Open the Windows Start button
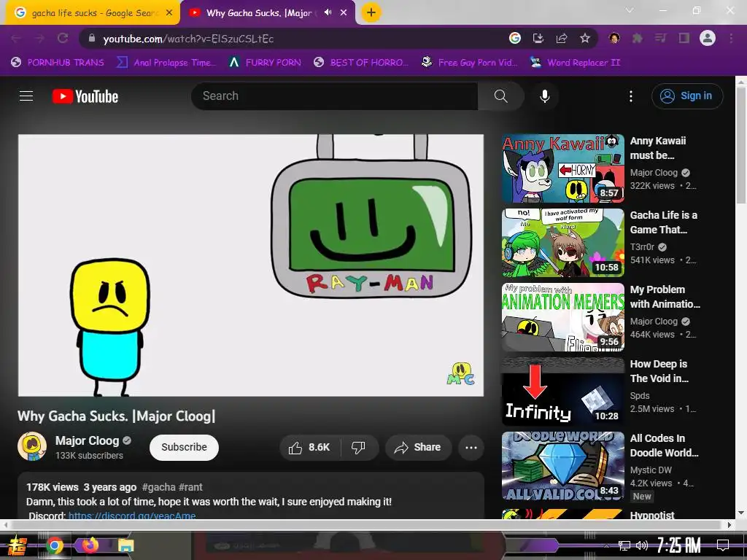Screen dimensions: 747x560 click(16, 545)
